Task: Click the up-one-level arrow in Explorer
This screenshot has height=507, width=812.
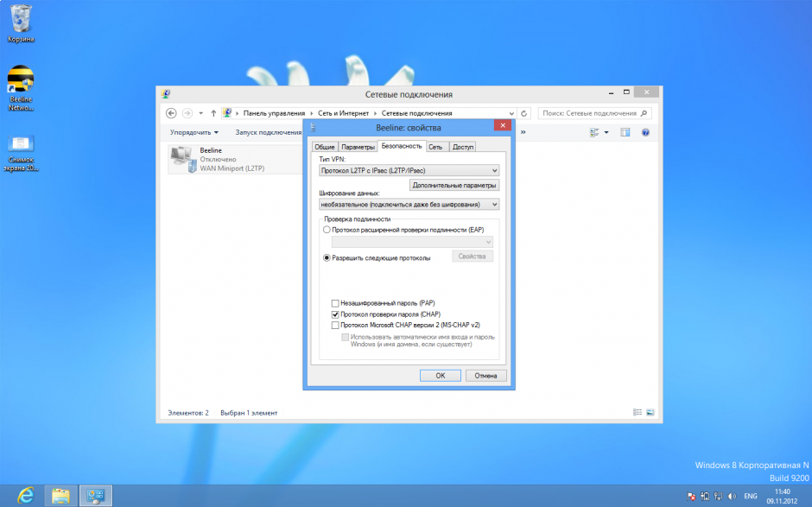Action: click(213, 113)
